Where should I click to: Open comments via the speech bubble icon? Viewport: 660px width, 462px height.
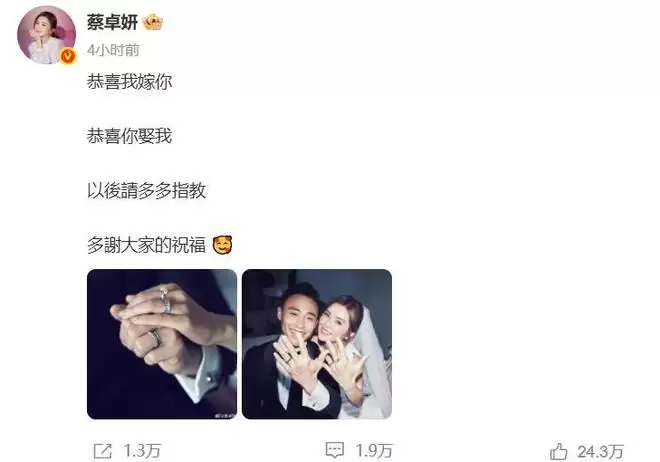pos(335,450)
